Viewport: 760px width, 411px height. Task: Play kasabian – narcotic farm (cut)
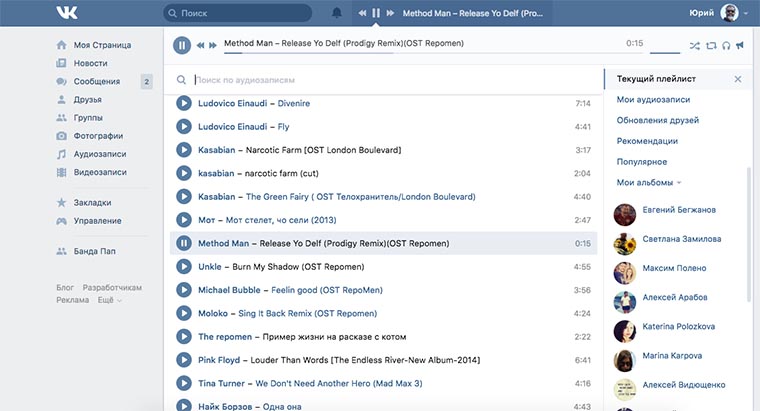(x=184, y=173)
